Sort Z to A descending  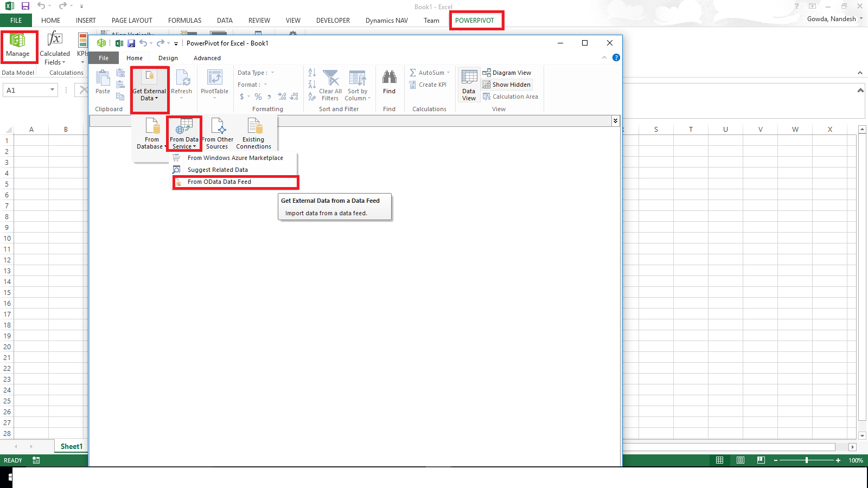(x=312, y=84)
